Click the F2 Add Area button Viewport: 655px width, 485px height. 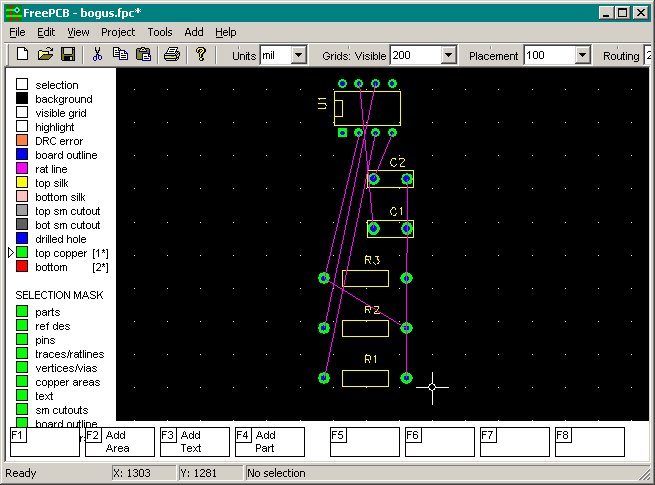(120, 442)
